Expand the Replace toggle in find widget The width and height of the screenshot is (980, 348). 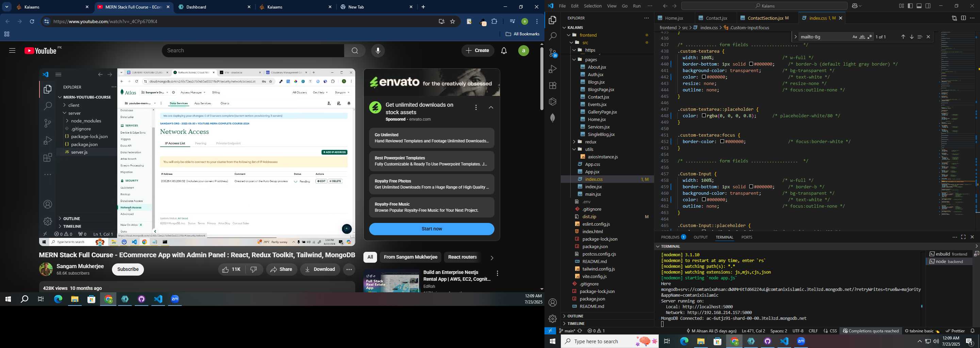[x=795, y=37]
